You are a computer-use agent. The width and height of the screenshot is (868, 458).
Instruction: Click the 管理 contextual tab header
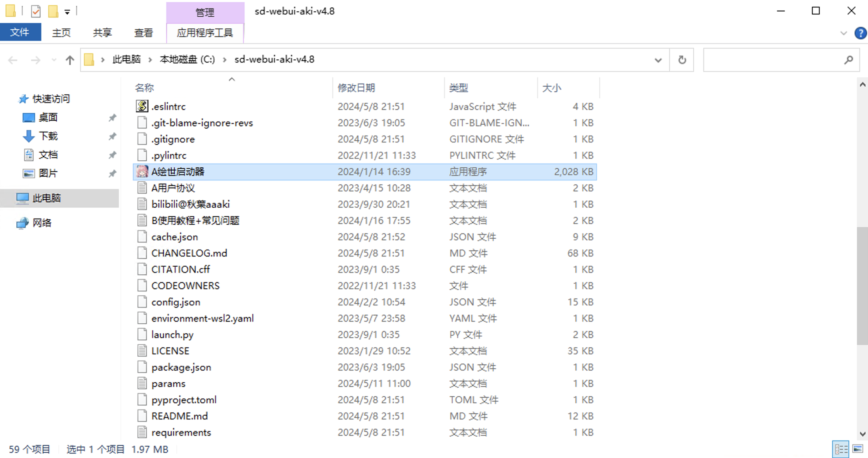(205, 12)
